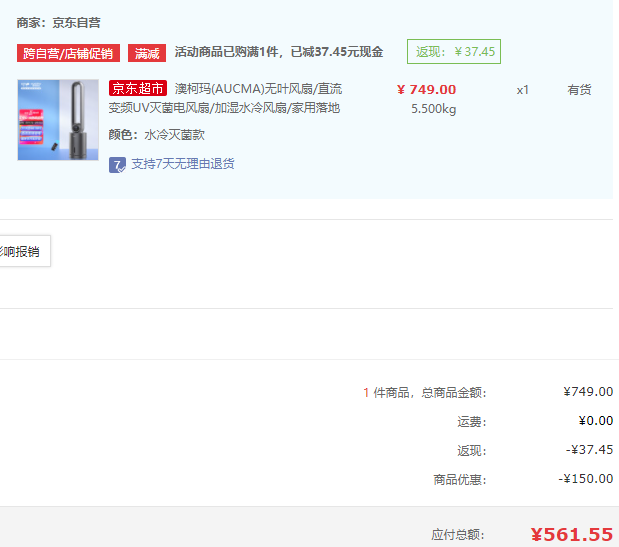Click the 返现 deduction -¥37.45
619x547 pixels.
coord(589,450)
